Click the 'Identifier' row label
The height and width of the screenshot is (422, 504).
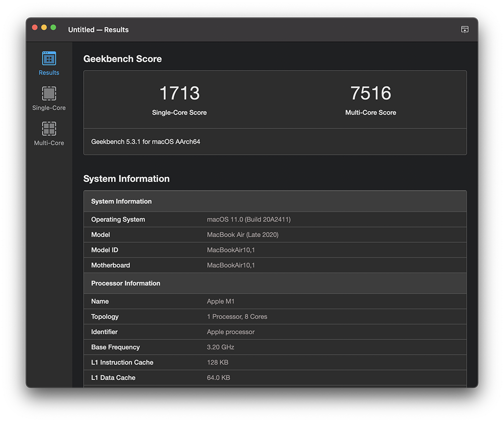(104, 332)
